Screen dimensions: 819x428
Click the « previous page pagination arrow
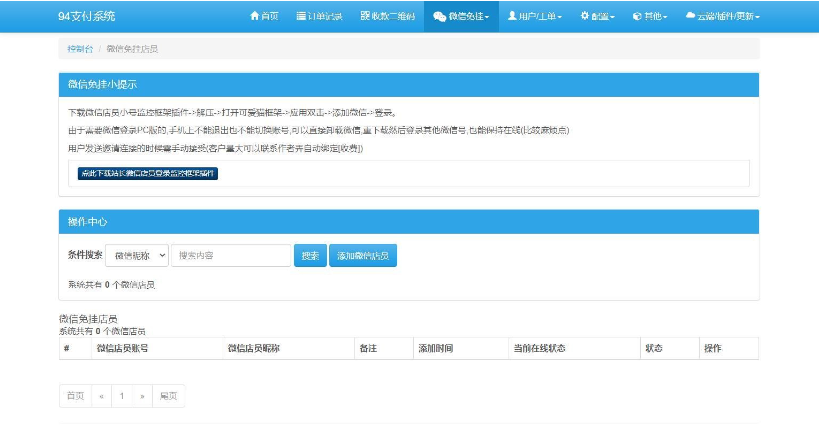coord(101,396)
